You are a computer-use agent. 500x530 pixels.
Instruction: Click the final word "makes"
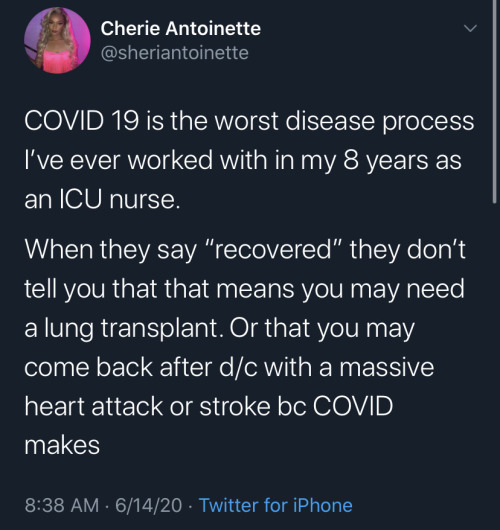pyautogui.click(x=62, y=445)
